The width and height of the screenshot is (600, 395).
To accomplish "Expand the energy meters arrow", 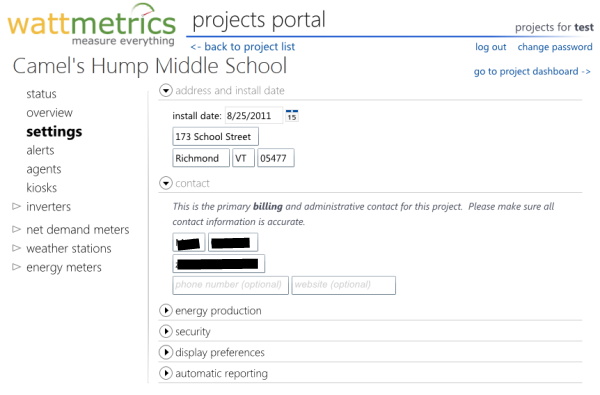I will (16, 267).
